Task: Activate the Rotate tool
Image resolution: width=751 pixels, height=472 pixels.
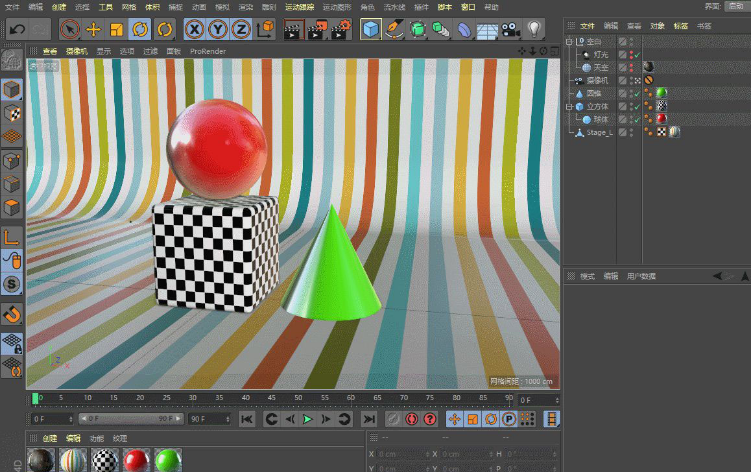Action: (141, 29)
